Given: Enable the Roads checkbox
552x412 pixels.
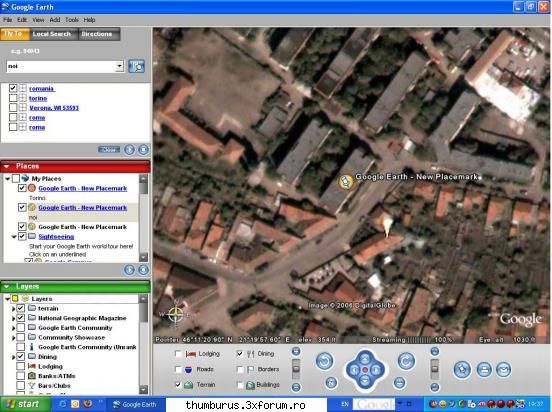Looking at the screenshot, I should 178,369.
